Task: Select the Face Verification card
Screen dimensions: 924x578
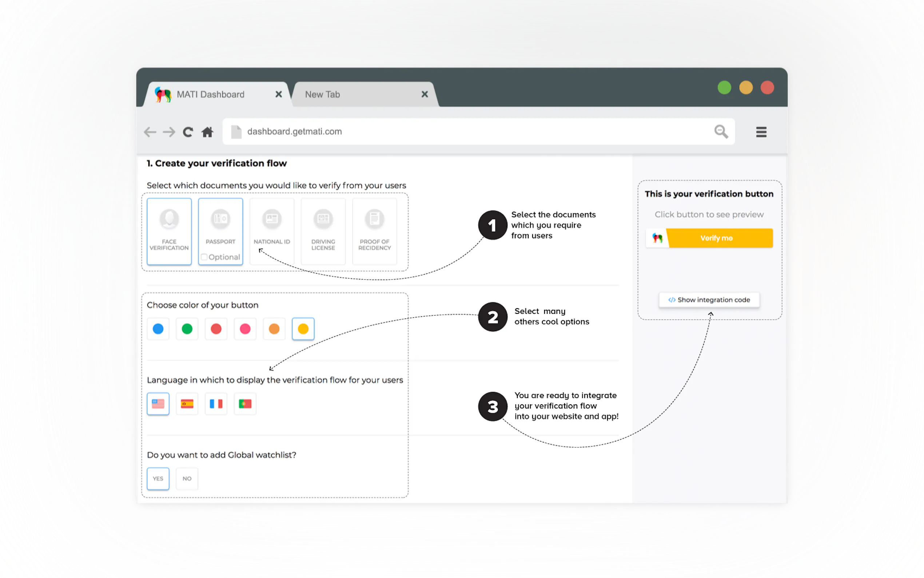Action: [169, 231]
